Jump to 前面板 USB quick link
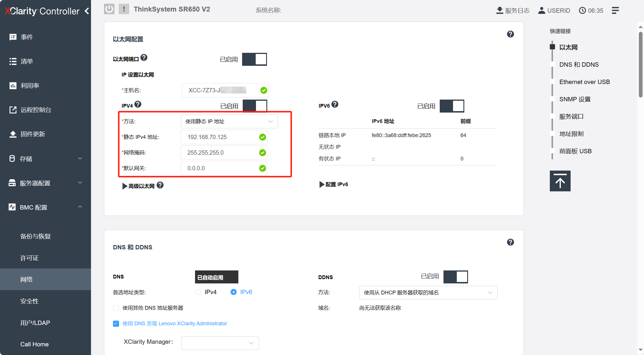 575,151
